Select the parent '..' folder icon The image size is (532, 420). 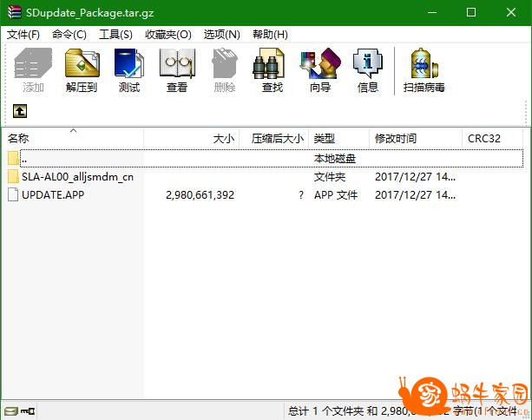pos(13,158)
